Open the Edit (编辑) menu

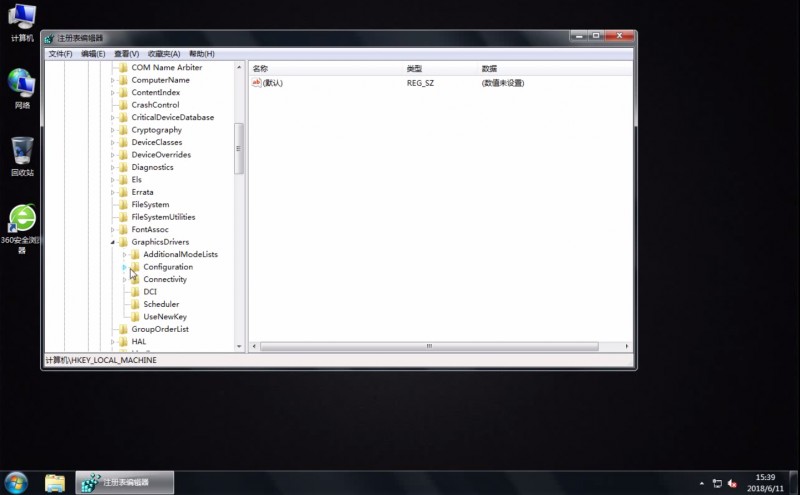(93, 54)
